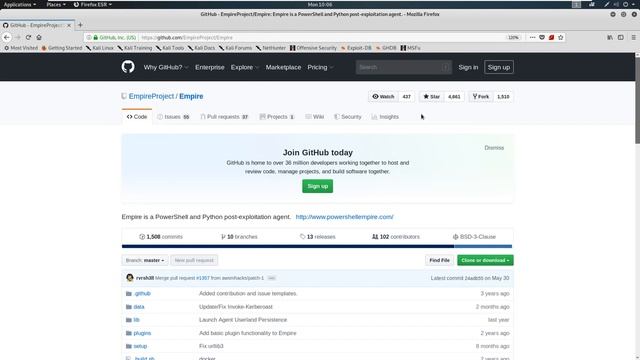Screen dimensions: 640x360
Task: Open page actions three-dot menu
Action: (532, 37)
